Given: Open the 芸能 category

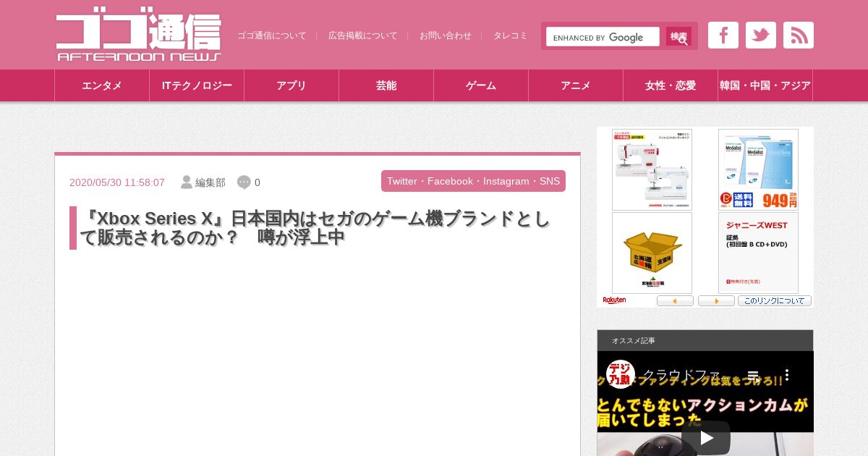Looking at the screenshot, I should pyautogui.click(x=386, y=85).
